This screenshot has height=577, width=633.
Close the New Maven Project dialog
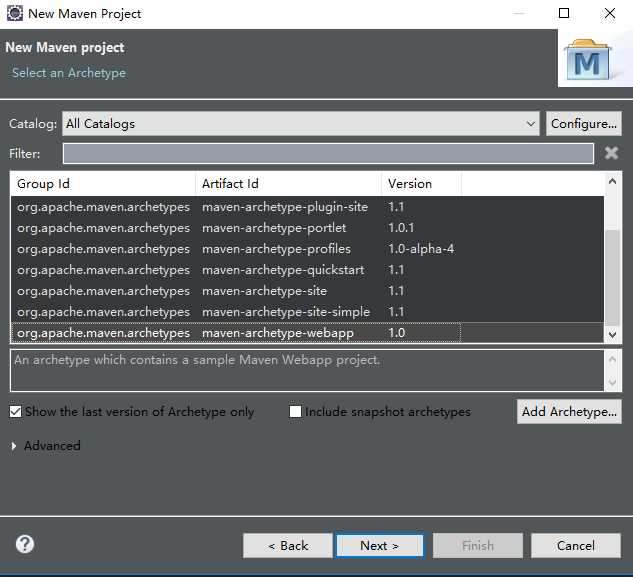[x=610, y=13]
